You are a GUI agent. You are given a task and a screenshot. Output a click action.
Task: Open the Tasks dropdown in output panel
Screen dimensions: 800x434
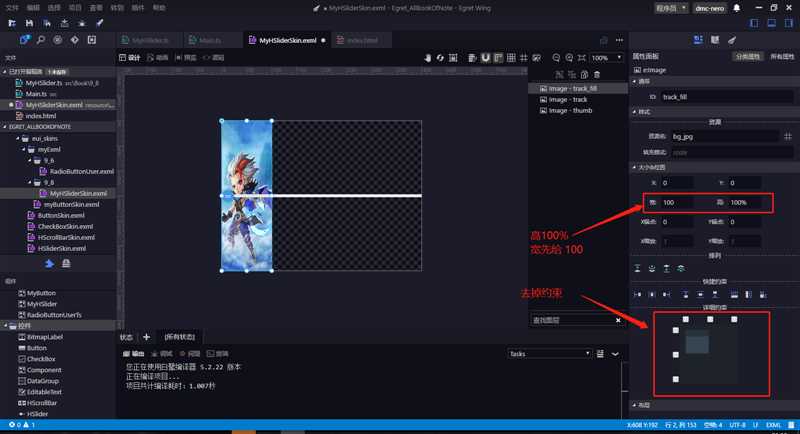pos(549,353)
